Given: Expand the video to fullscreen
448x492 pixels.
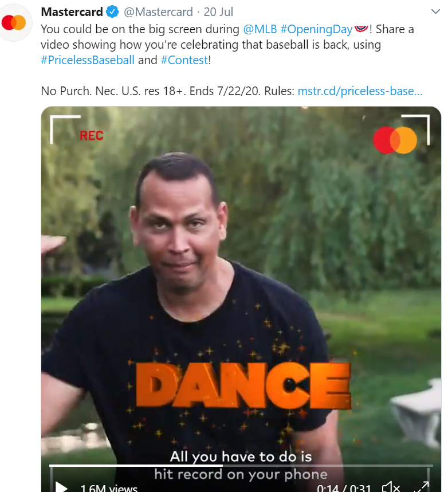Looking at the screenshot, I should [x=422, y=487].
